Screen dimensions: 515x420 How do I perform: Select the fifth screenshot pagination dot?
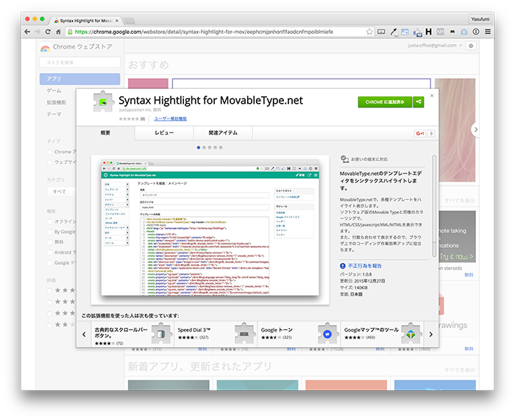(221, 147)
